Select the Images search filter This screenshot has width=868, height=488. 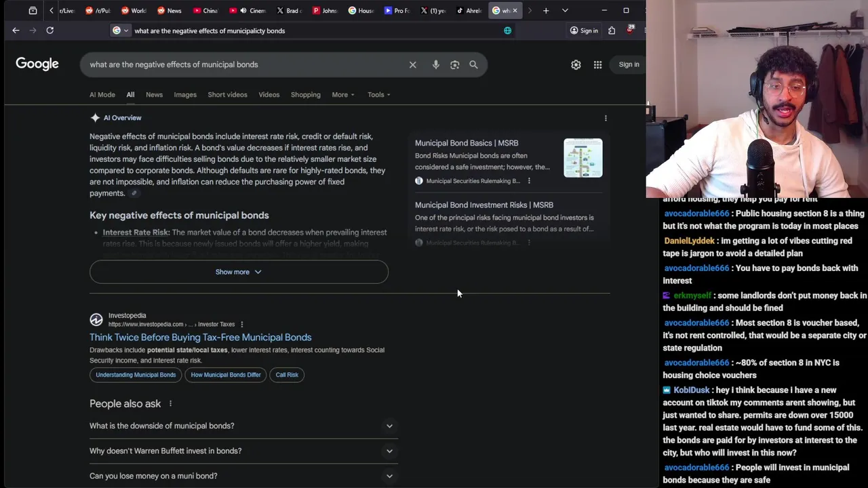pos(185,95)
